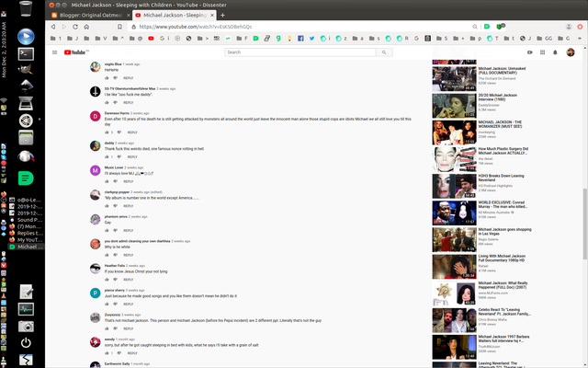Open the green Dissenter app in the dock
This screenshot has height=368, width=588.
click(x=26, y=178)
